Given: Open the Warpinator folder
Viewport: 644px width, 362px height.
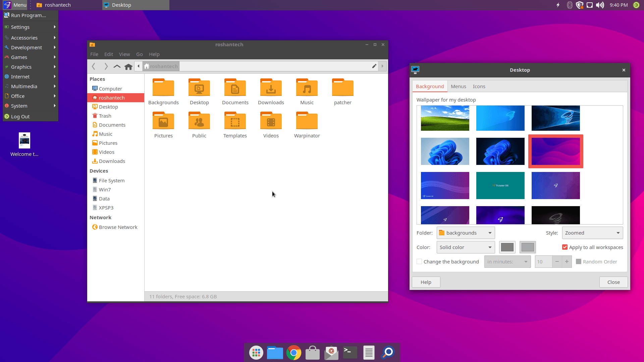Looking at the screenshot, I should tap(307, 121).
